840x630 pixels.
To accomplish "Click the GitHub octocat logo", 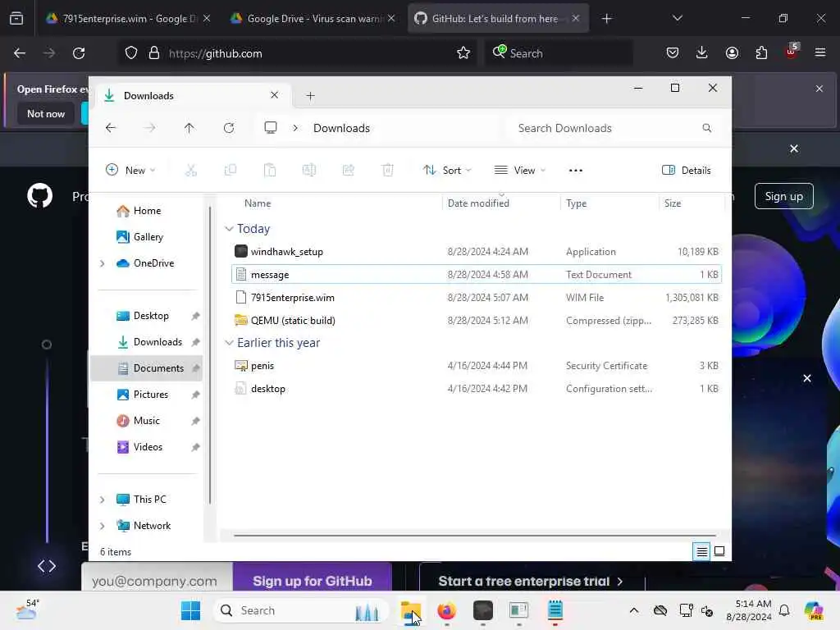I will 40,195.
